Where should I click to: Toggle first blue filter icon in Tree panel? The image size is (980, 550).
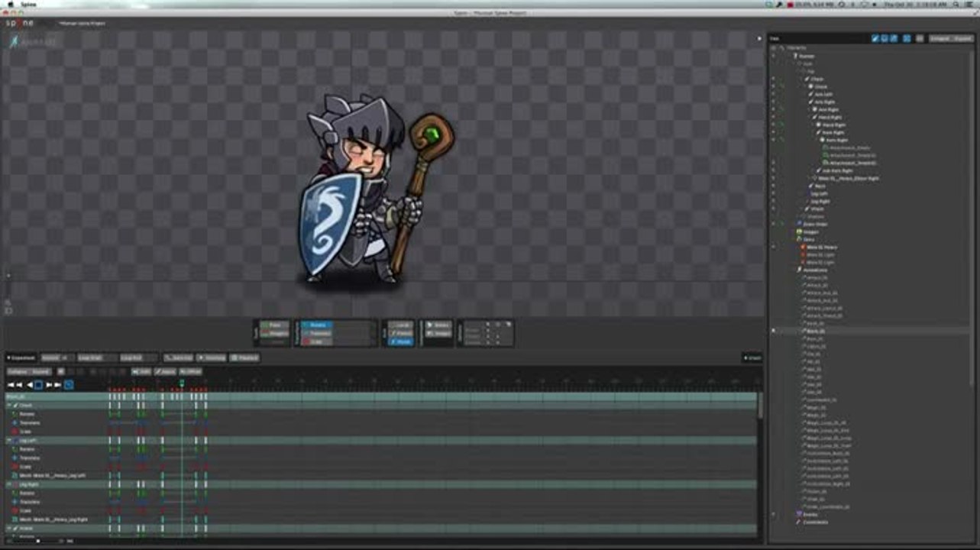(x=875, y=38)
